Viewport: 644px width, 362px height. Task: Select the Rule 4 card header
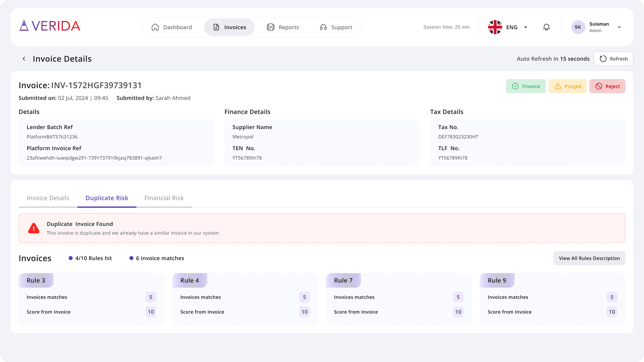pos(190,280)
